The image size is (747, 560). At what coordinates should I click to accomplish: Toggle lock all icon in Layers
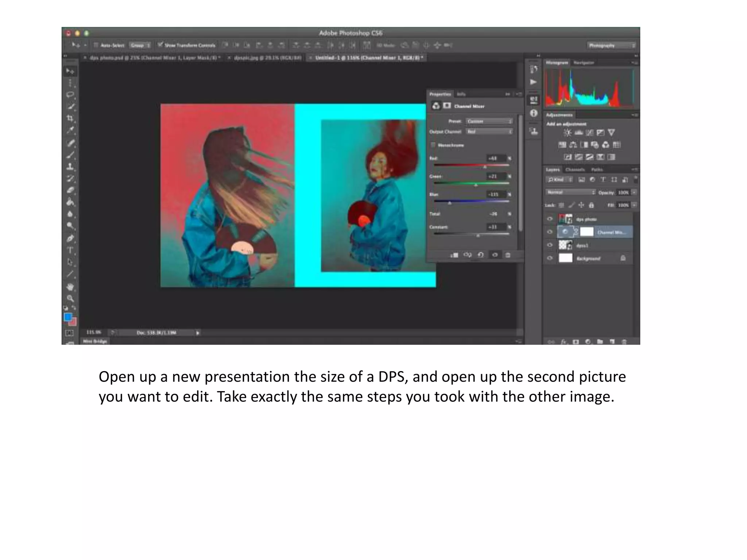click(x=591, y=205)
